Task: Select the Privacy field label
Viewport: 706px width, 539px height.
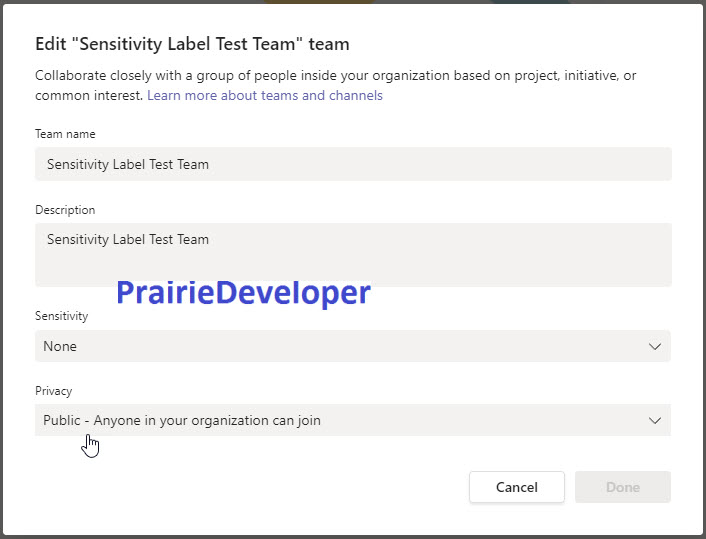Action: click(x=54, y=390)
